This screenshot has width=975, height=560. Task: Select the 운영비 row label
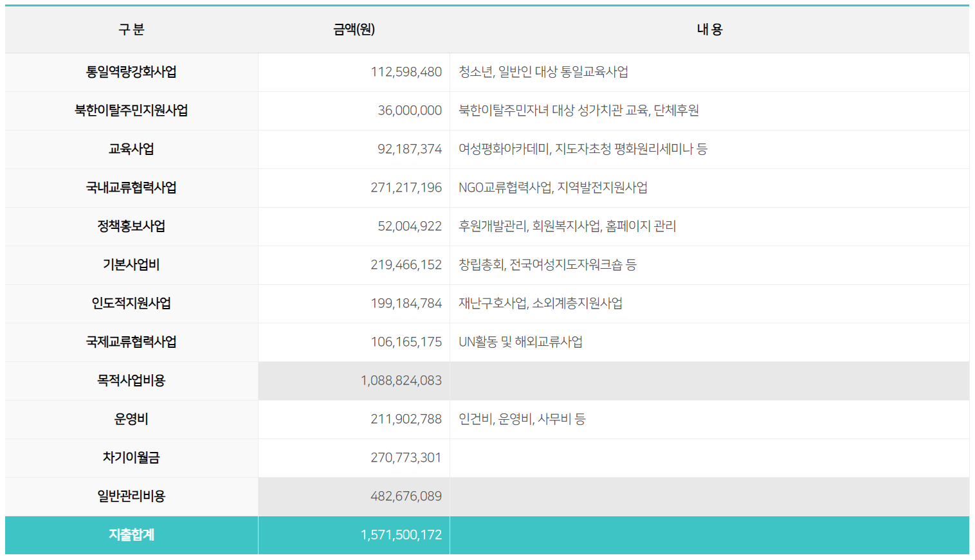tap(131, 419)
